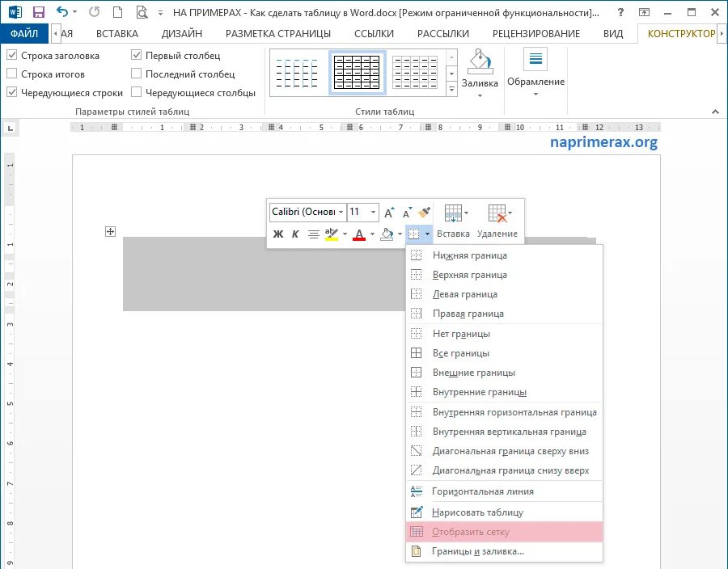
Task: Open the font size 11 dropdown
Action: 373,213
